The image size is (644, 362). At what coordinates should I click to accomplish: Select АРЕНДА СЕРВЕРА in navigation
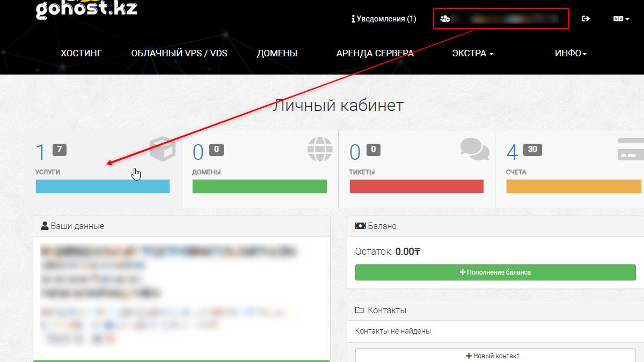(x=375, y=53)
